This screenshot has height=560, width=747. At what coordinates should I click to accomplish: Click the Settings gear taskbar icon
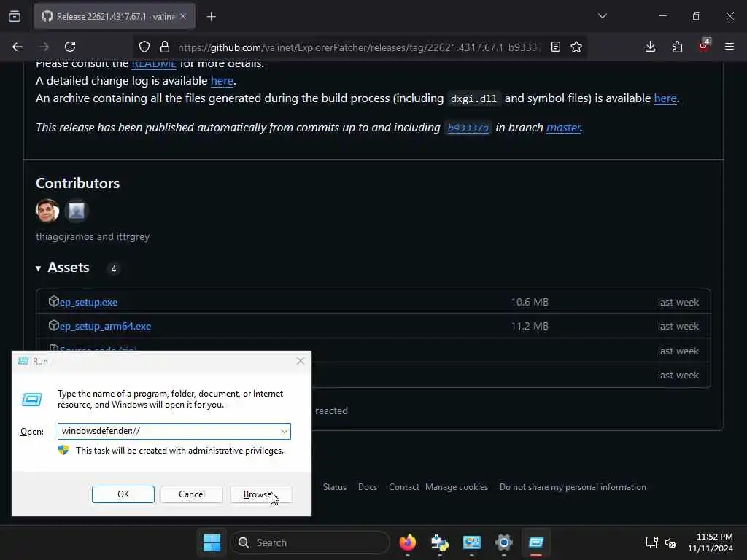(x=503, y=542)
